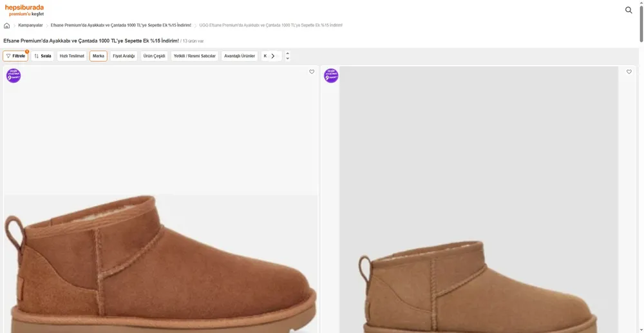Image resolution: width=644 pixels, height=333 pixels.
Task: Click the purple 9 taksit badge on second product
Action: [x=331, y=75]
